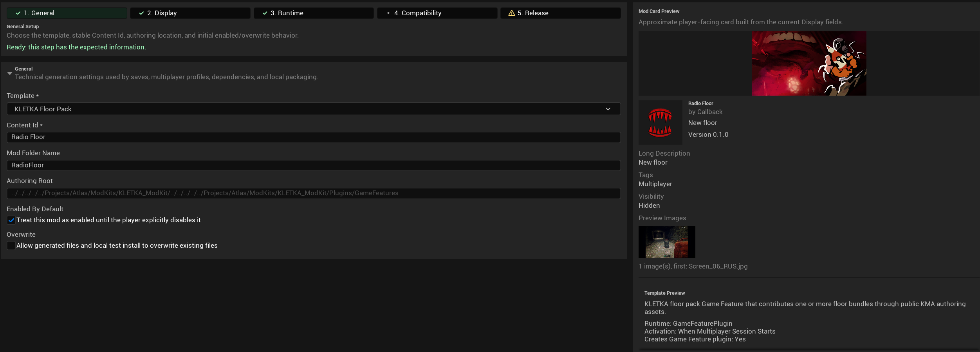The image size is (980, 352).
Task: Click the 'Radio Floor' mod card title
Action: click(700, 103)
